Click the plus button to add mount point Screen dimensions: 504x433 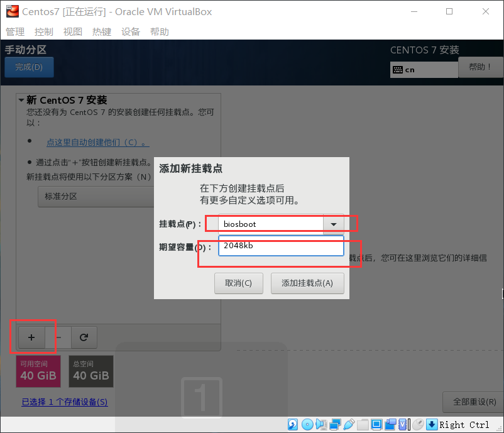(31, 337)
